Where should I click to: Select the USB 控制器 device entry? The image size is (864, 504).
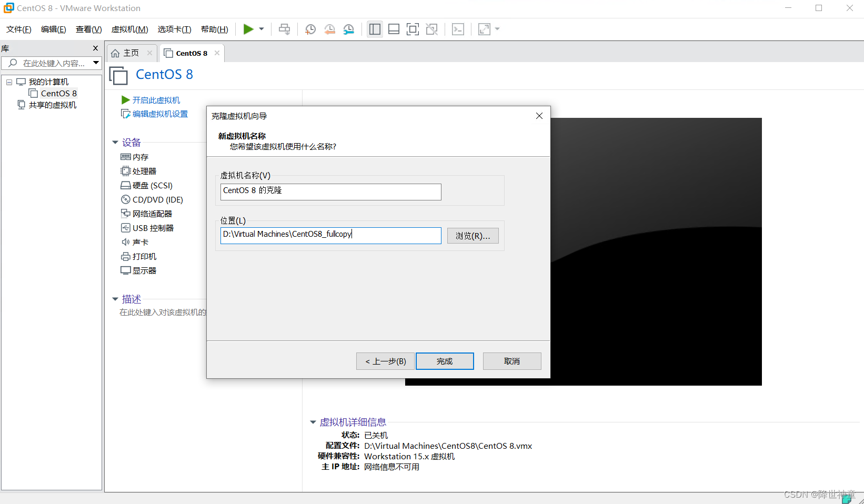[147, 228]
